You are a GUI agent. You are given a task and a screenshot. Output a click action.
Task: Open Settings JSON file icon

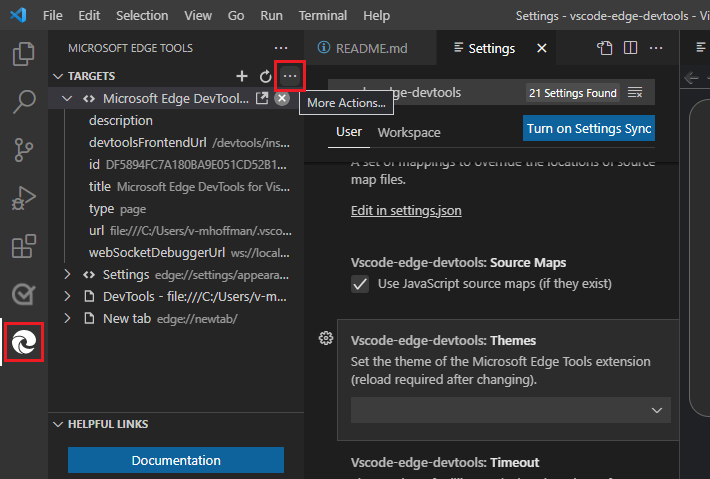tap(604, 48)
